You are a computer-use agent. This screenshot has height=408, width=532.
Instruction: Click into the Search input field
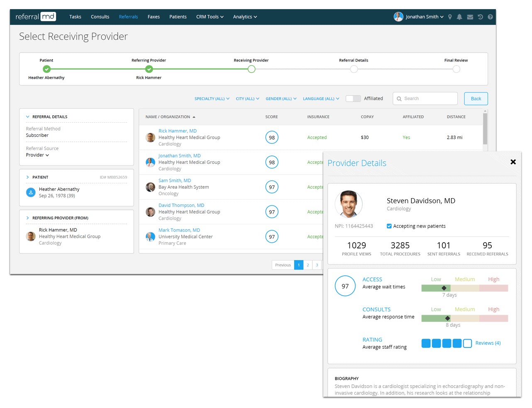425,99
